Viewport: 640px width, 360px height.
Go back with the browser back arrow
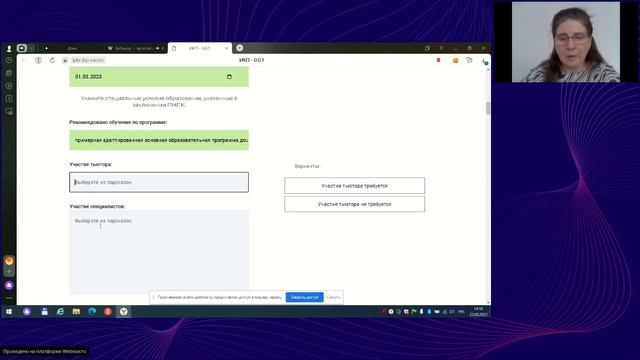click(24, 60)
